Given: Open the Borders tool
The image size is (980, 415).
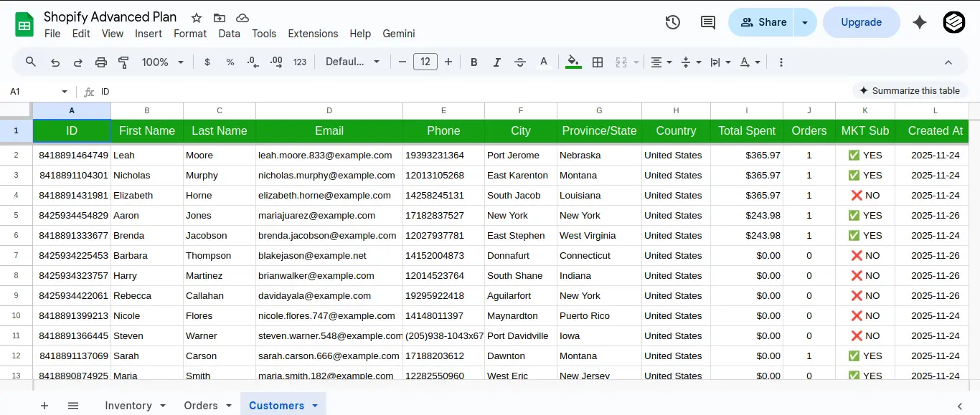Looking at the screenshot, I should [598, 62].
